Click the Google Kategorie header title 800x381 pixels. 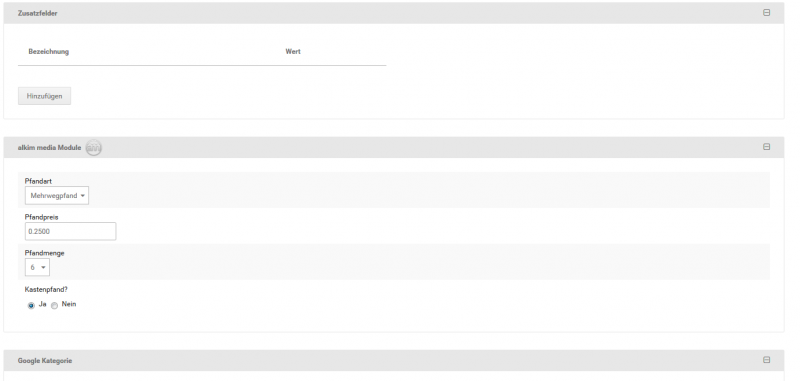click(45, 361)
